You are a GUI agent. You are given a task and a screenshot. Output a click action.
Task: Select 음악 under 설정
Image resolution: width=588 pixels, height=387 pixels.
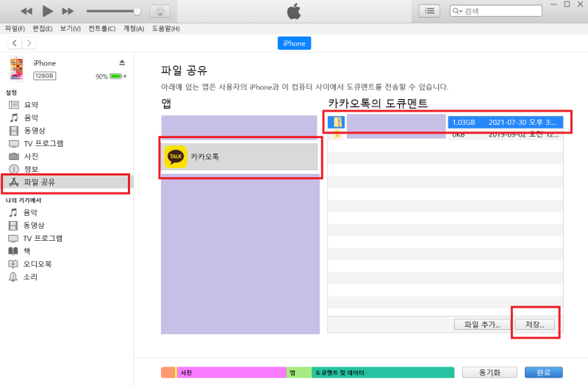tap(31, 117)
